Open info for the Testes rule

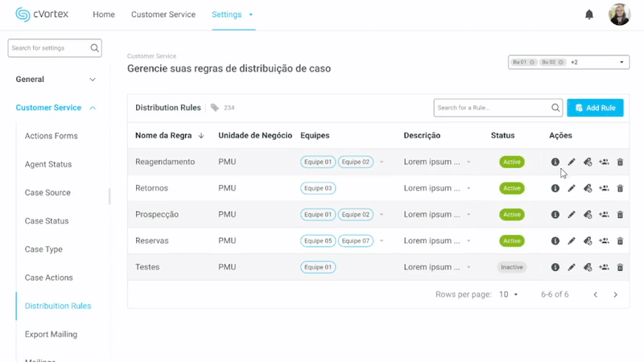click(x=555, y=267)
